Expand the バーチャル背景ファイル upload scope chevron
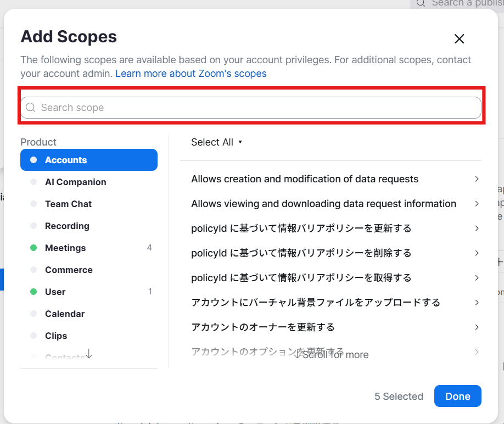The width and height of the screenshot is (504, 424). (x=477, y=303)
